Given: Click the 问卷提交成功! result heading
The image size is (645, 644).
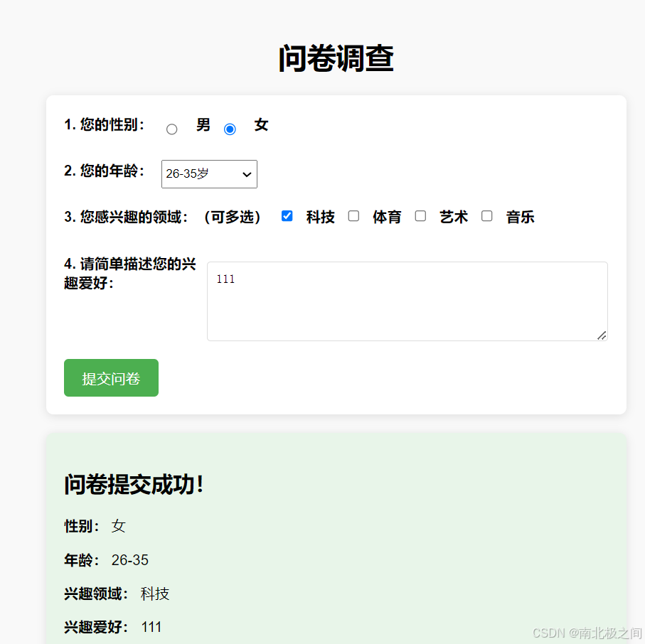Looking at the screenshot, I should pos(134,484).
